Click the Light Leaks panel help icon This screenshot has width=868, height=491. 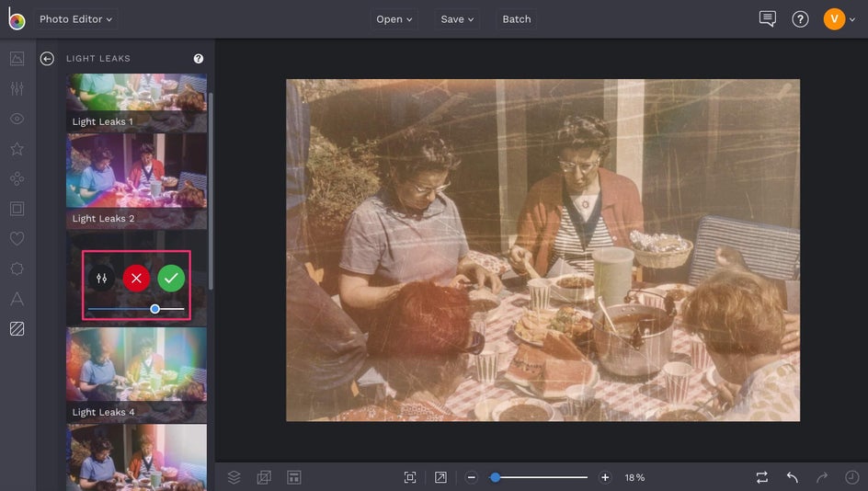pyautogui.click(x=199, y=59)
